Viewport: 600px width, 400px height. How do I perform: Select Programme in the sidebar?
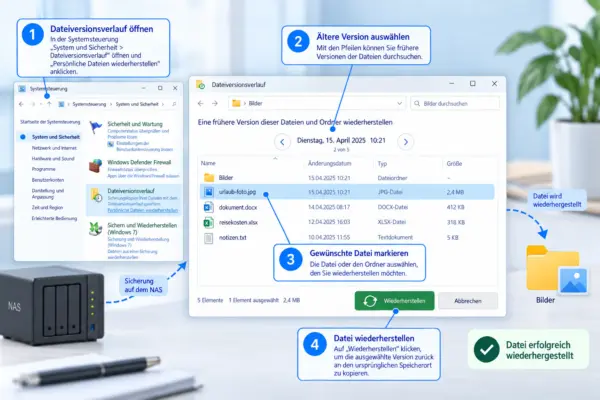(44, 169)
